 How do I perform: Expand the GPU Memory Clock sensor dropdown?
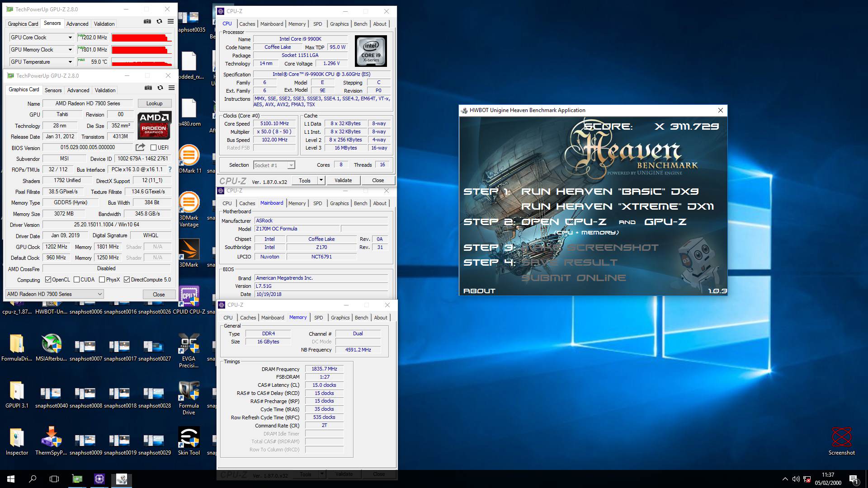70,50
